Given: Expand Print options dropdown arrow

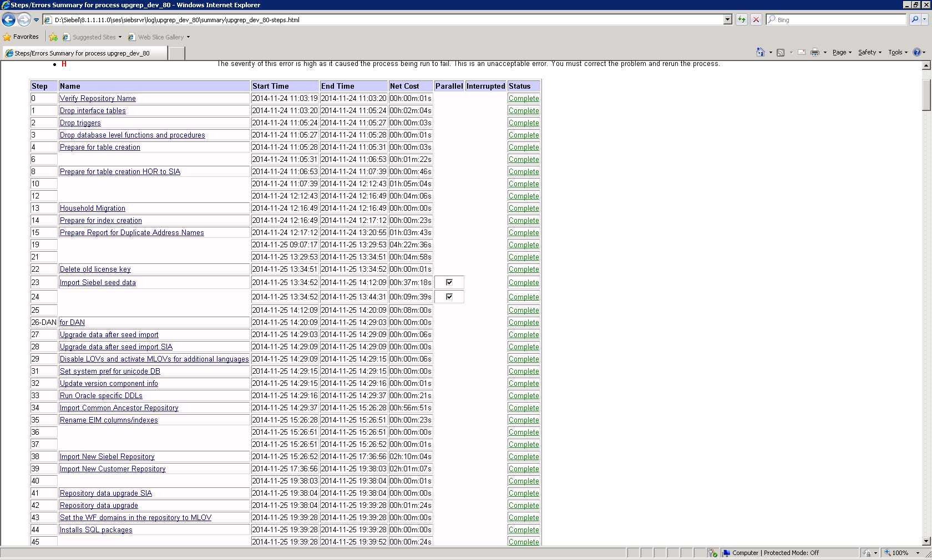Looking at the screenshot, I should click(825, 53).
